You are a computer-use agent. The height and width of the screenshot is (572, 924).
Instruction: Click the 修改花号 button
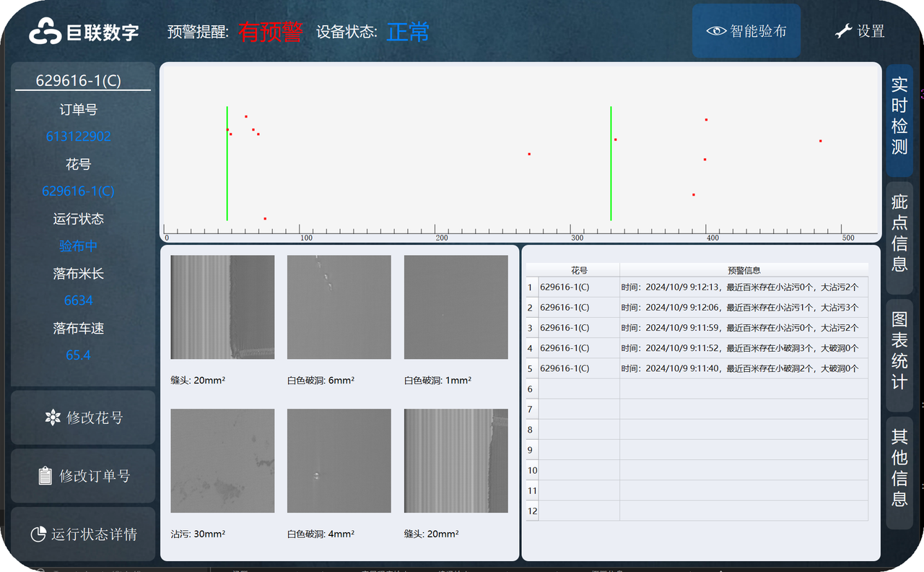point(83,417)
